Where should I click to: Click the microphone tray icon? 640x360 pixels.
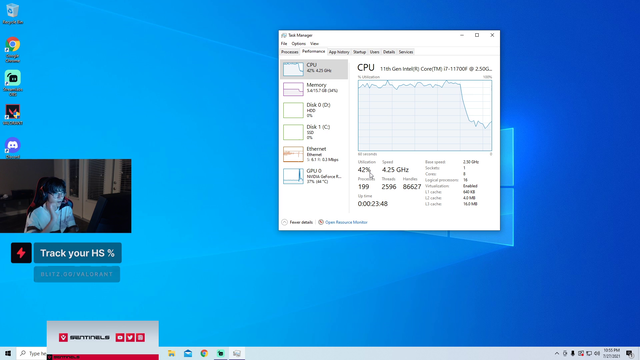(x=573, y=353)
